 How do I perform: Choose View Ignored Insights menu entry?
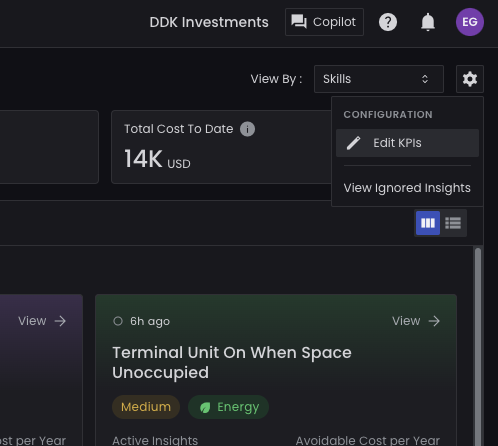click(407, 188)
